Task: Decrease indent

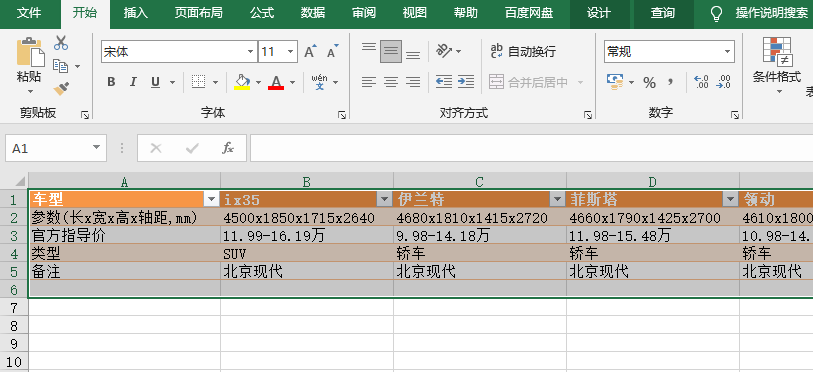Action: point(444,82)
